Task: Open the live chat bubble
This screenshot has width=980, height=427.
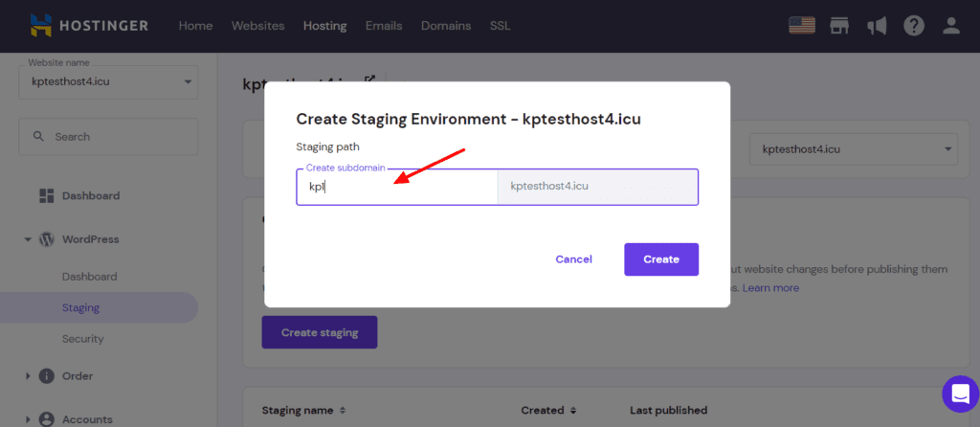Action: 960,393
